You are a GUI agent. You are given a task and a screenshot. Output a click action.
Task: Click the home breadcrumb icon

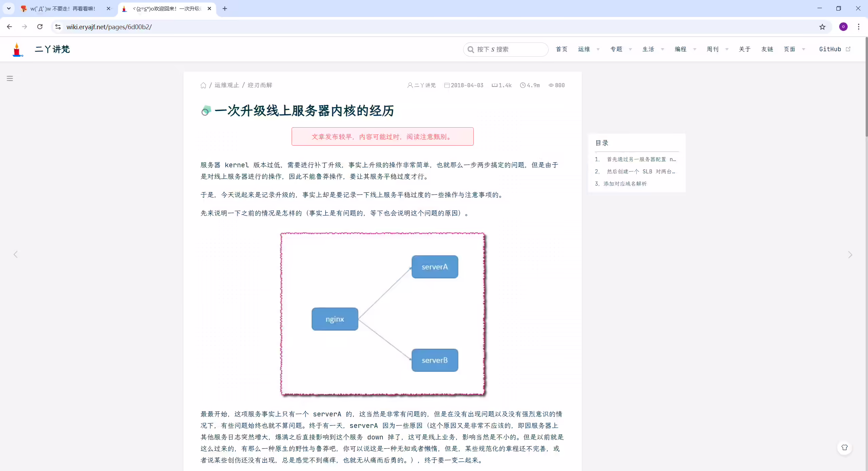(203, 85)
